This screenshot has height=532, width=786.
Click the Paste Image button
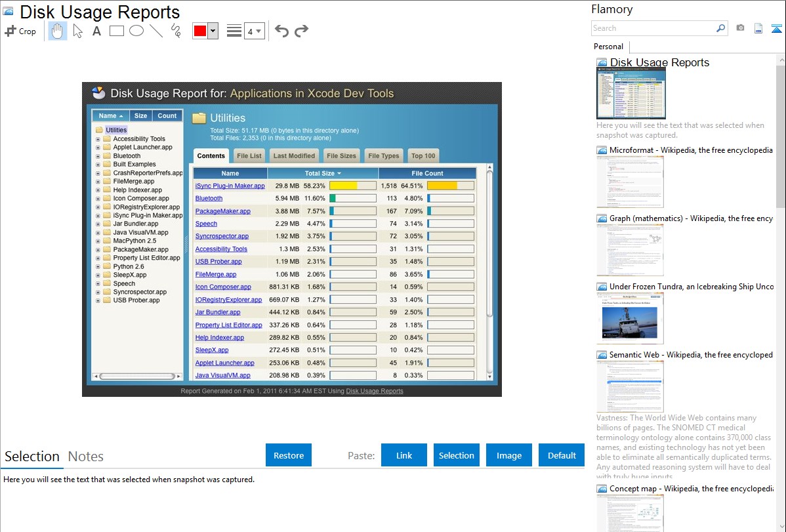click(x=509, y=455)
